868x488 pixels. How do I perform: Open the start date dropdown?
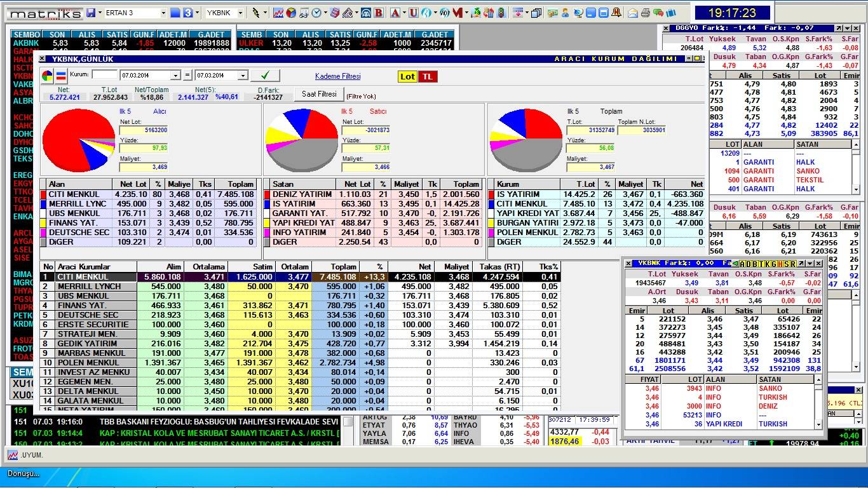175,76
